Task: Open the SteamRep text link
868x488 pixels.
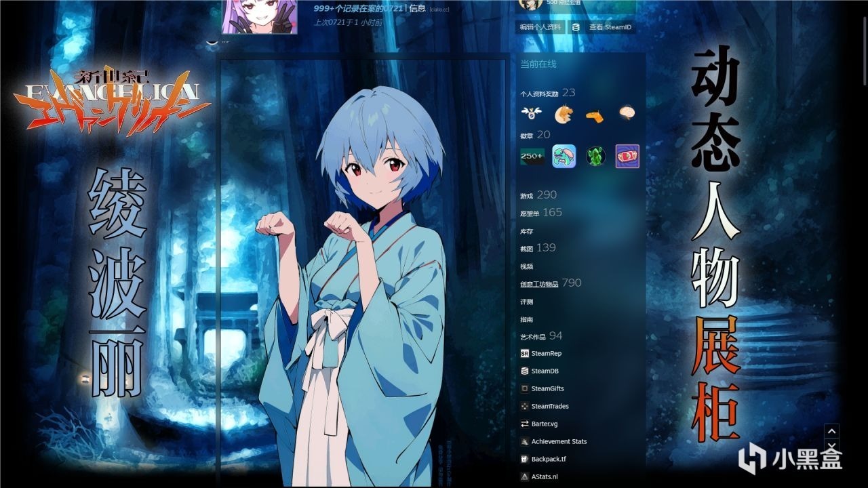Action: [547, 353]
